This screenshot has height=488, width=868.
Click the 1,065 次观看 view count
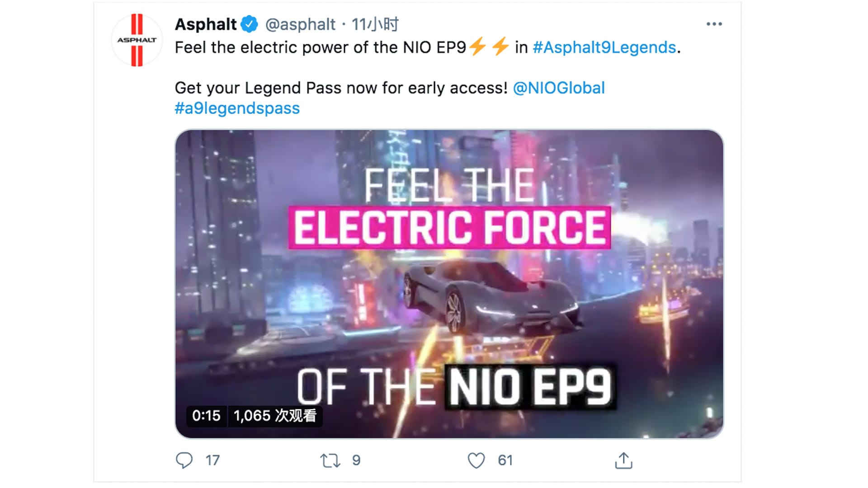click(275, 416)
